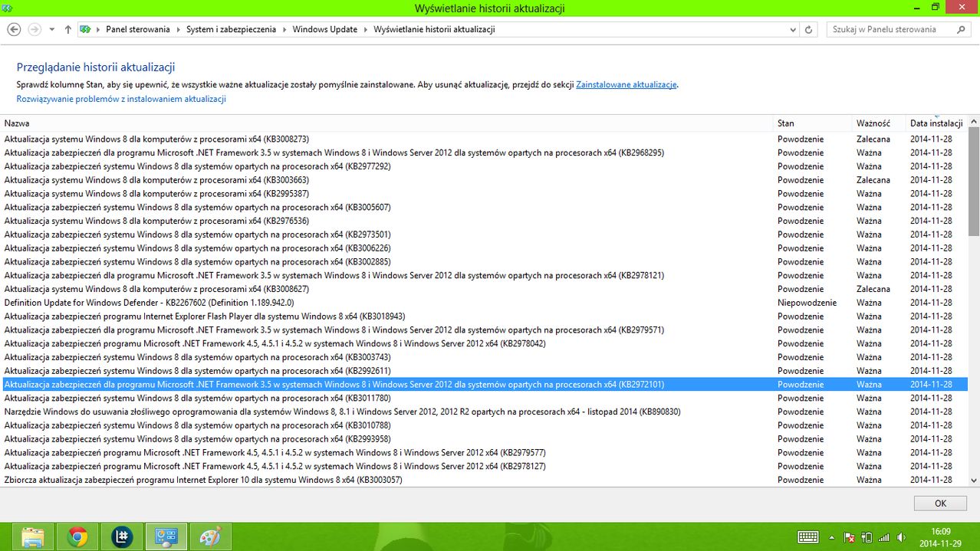Image resolution: width=980 pixels, height=551 pixels.
Task: Select the update row KB3008273
Action: tap(485, 139)
